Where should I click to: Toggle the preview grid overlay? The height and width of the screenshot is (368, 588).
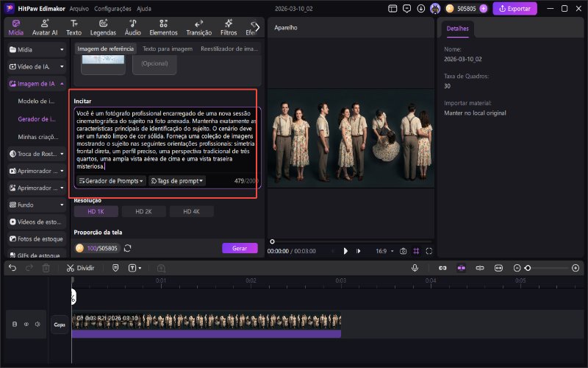[x=417, y=251]
